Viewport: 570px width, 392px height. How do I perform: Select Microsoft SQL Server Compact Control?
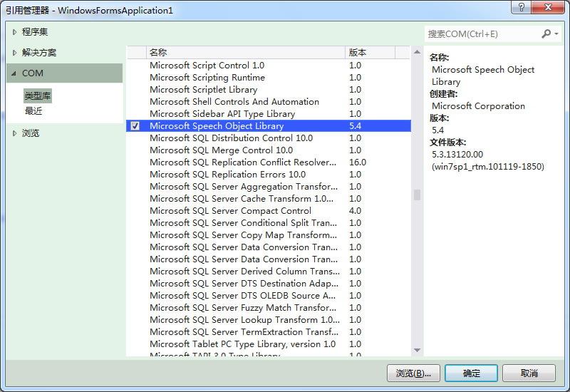(x=269, y=211)
